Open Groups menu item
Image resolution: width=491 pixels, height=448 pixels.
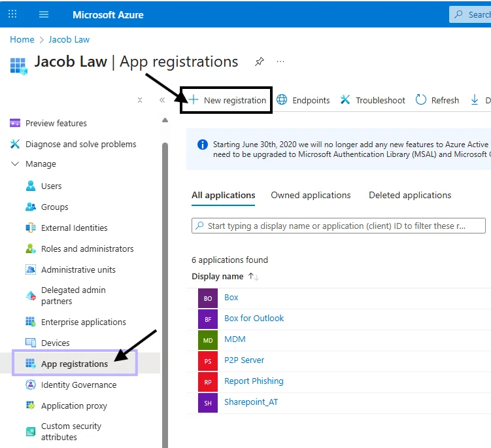pos(54,207)
